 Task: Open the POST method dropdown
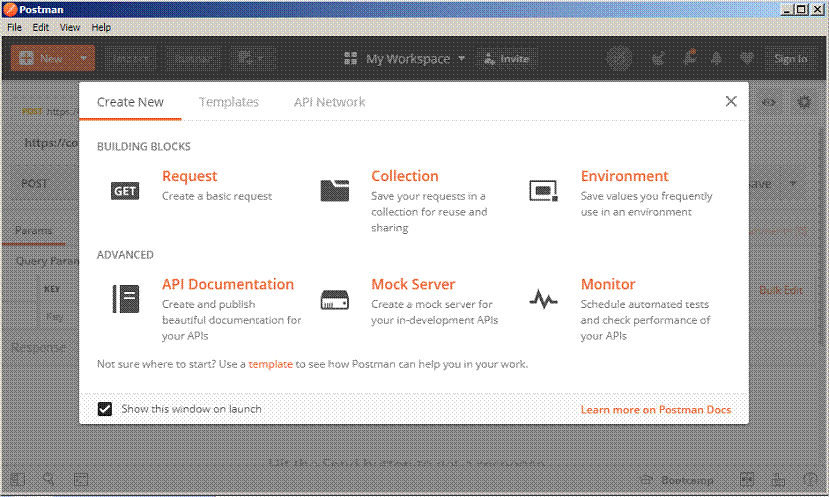[x=43, y=183]
